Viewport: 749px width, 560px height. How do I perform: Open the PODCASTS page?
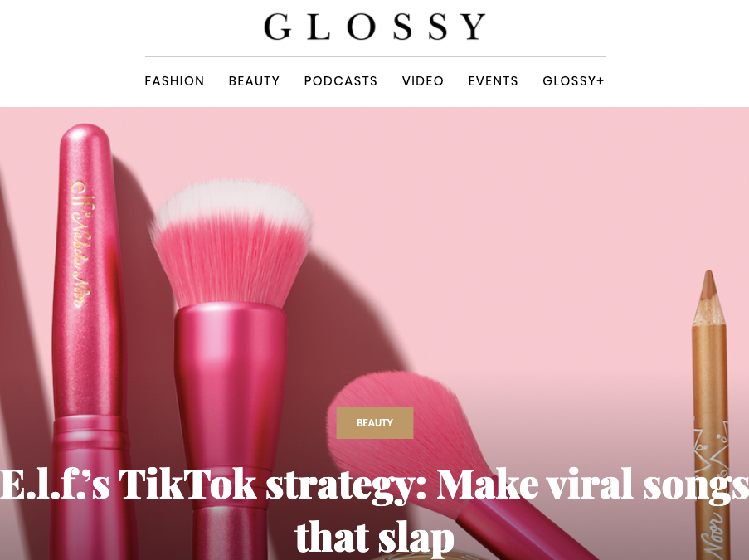click(x=341, y=80)
